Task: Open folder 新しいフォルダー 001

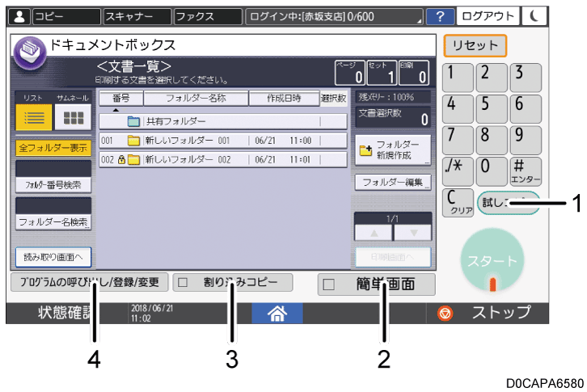Action: (x=223, y=141)
